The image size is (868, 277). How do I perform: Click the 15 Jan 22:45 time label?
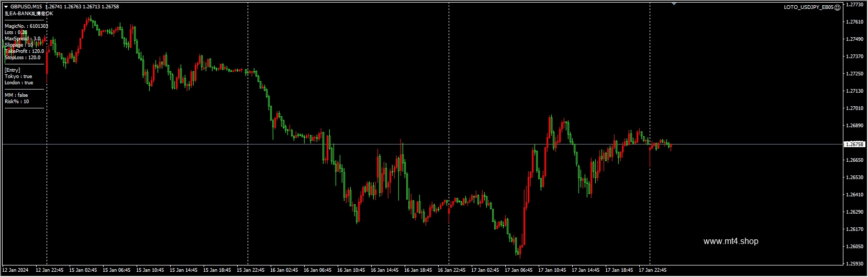250,271
